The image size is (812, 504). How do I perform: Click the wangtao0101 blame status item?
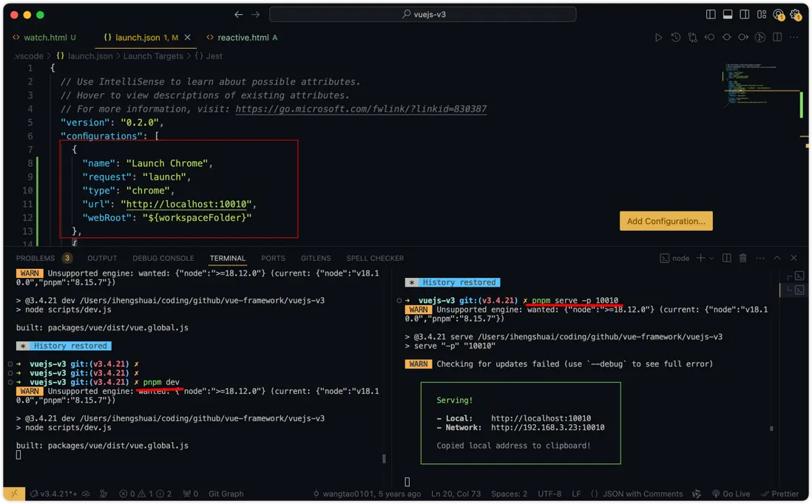pos(367,494)
